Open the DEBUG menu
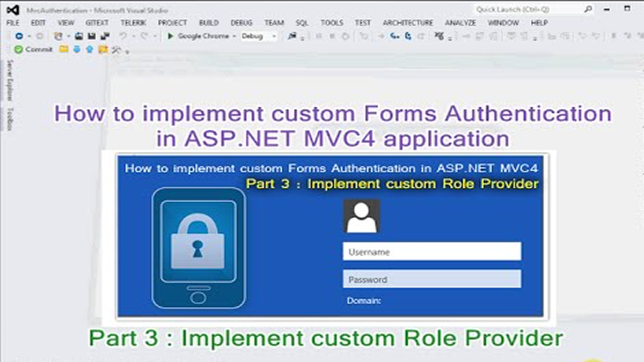This screenshot has width=644, height=362. (x=241, y=23)
